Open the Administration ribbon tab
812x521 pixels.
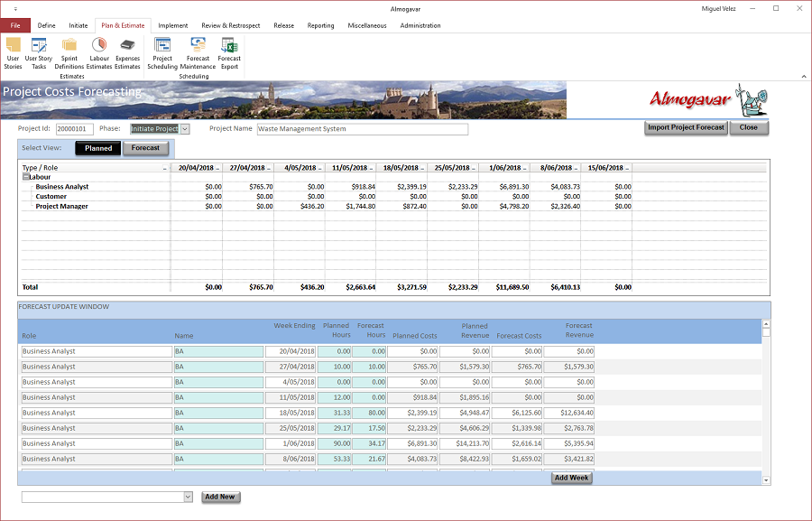pos(420,25)
